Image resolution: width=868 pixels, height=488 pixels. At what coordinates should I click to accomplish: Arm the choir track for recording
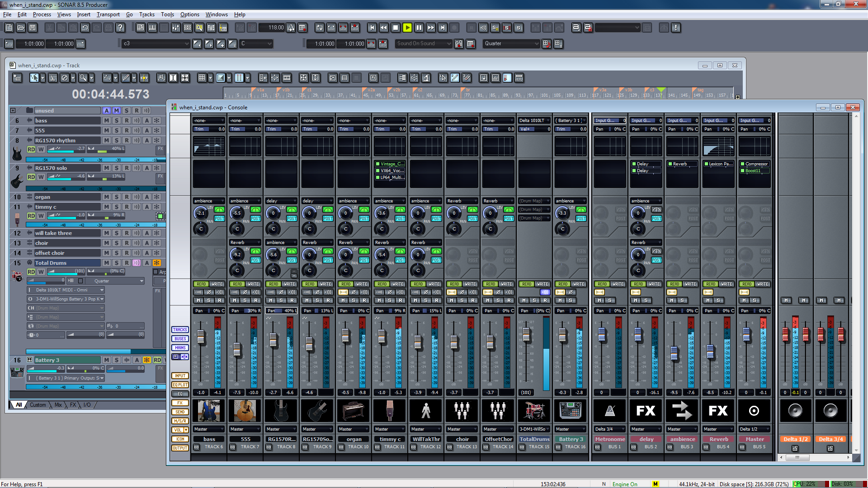click(x=127, y=243)
